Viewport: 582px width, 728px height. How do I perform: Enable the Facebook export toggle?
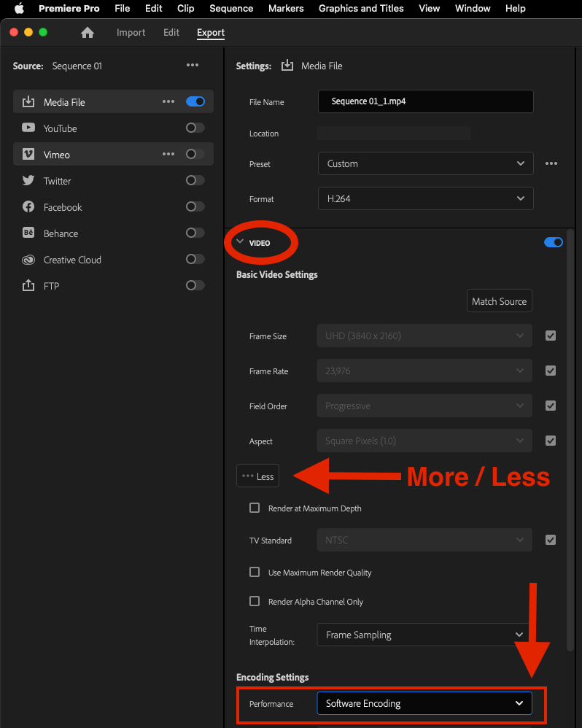tap(195, 206)
